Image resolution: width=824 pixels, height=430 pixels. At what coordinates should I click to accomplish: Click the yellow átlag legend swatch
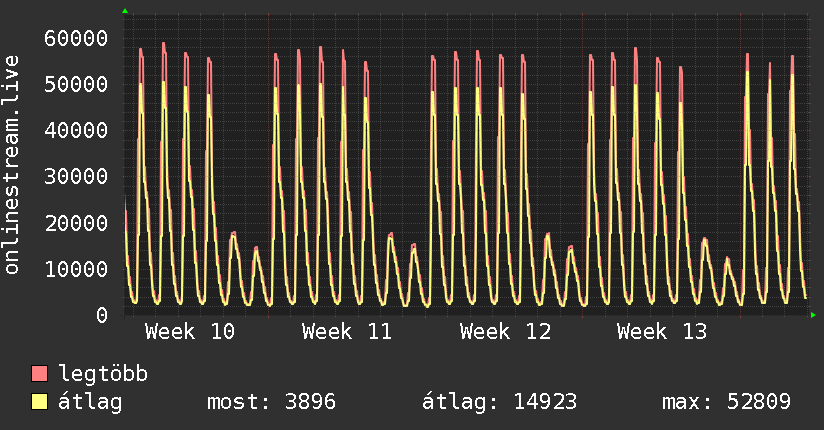point(40,402)
